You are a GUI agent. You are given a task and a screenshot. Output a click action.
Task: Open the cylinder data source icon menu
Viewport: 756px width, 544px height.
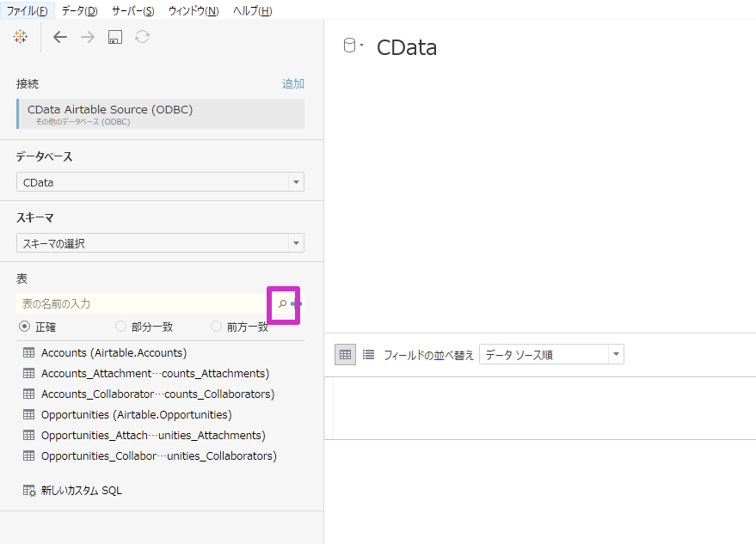[353, 46]
